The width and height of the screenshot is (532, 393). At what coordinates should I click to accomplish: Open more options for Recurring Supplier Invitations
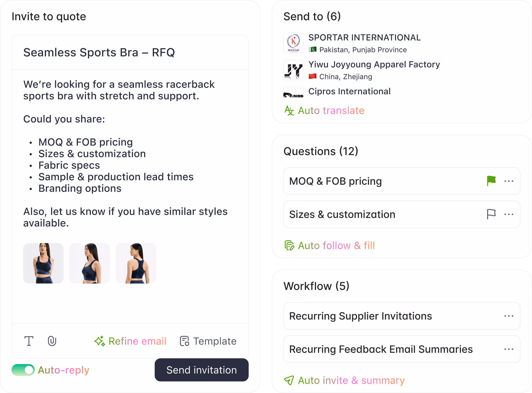pos(509,316)
